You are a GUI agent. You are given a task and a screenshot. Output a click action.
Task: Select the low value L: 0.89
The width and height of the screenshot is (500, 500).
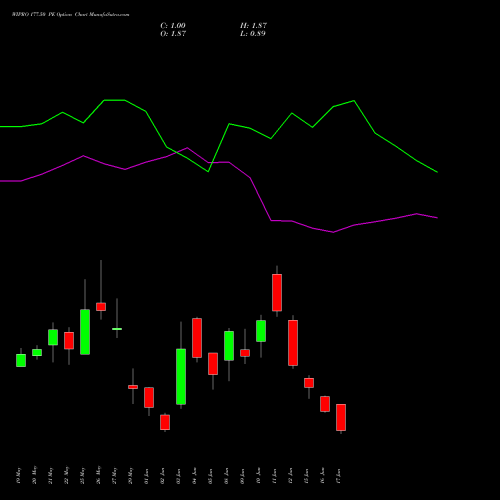253,34
